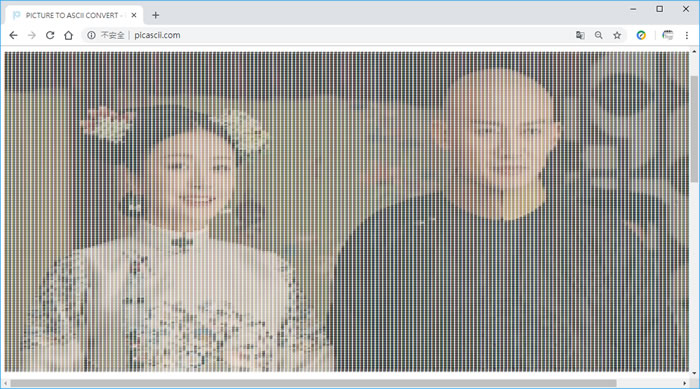Click the scroll down arrow
This screenshot has height=389, width=700.
(x=694, y=373)
